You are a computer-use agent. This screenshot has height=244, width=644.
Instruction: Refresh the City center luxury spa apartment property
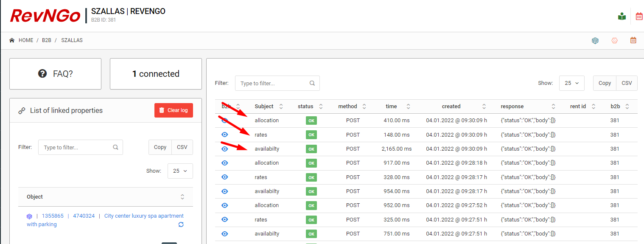[181, 224]
